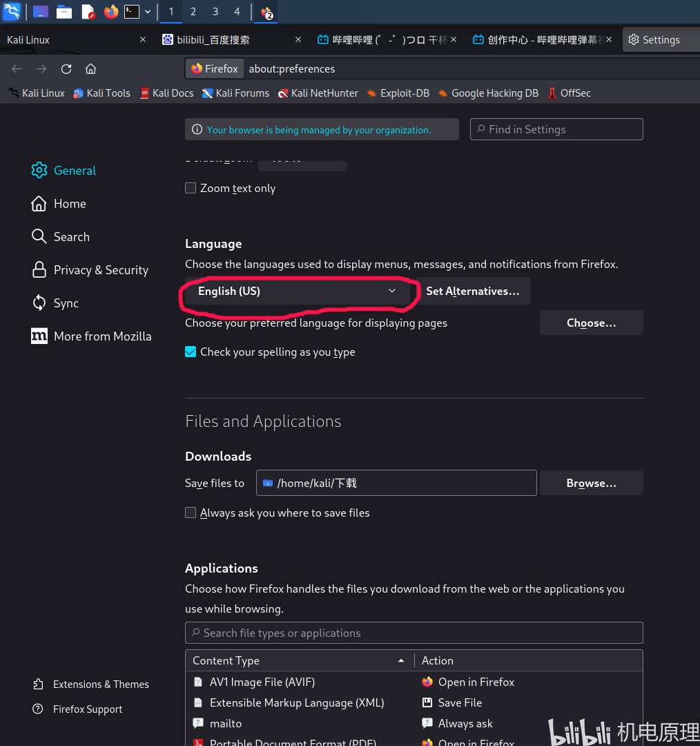Open Firefox Support link

(77, 709)
